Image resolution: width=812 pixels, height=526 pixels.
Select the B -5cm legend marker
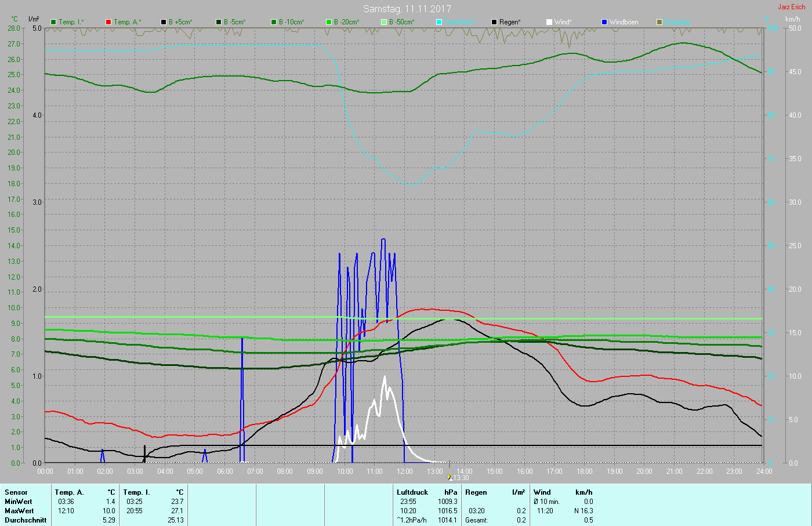219,22
